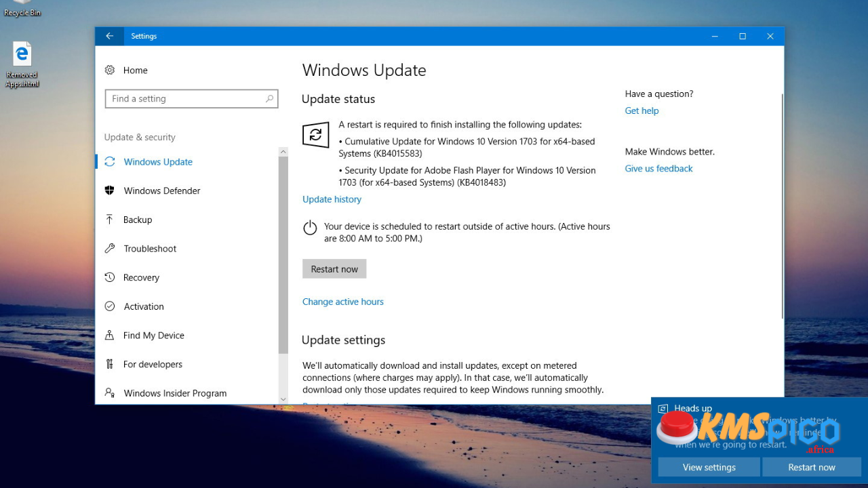868x488 pixels.
Task: Click the main content vertical scrollbar
Action: pos(782,207)
